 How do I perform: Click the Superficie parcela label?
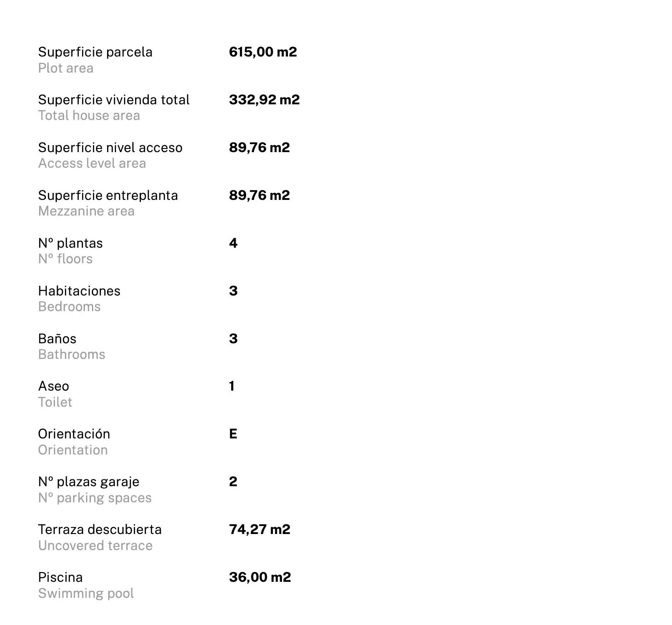[x=95, y=52]
